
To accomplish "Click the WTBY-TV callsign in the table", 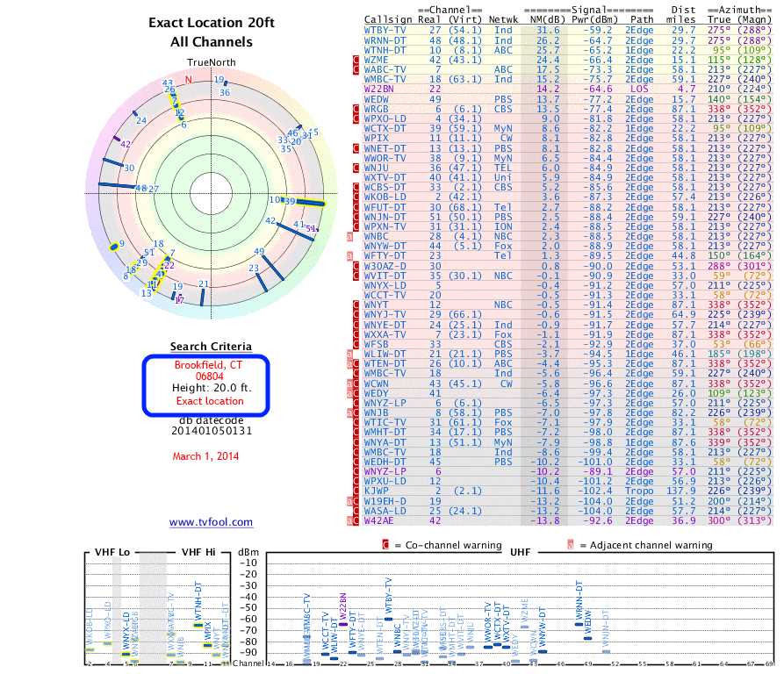I will 385,30.
